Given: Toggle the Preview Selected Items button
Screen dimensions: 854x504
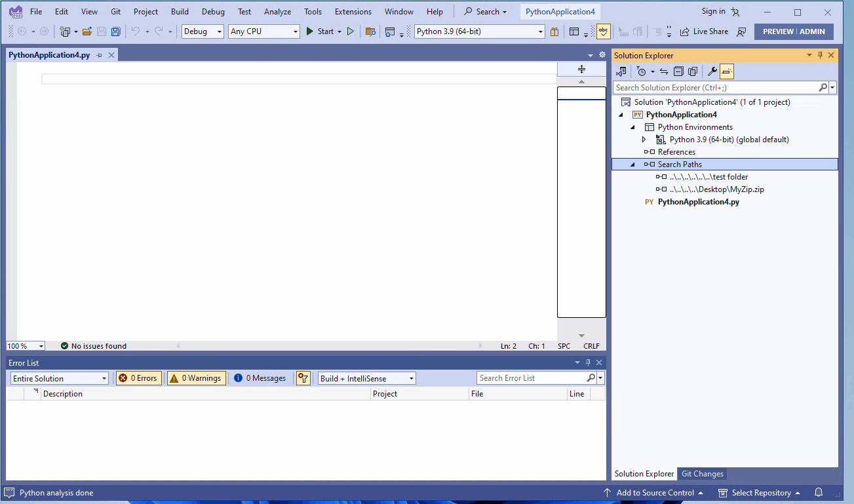Looking at the screenshot, I should [x=726, y=71].
